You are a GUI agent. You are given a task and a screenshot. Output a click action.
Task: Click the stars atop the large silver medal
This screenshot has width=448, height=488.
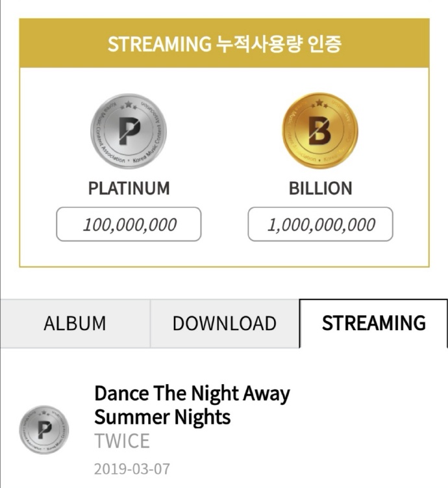pos(128,104)
